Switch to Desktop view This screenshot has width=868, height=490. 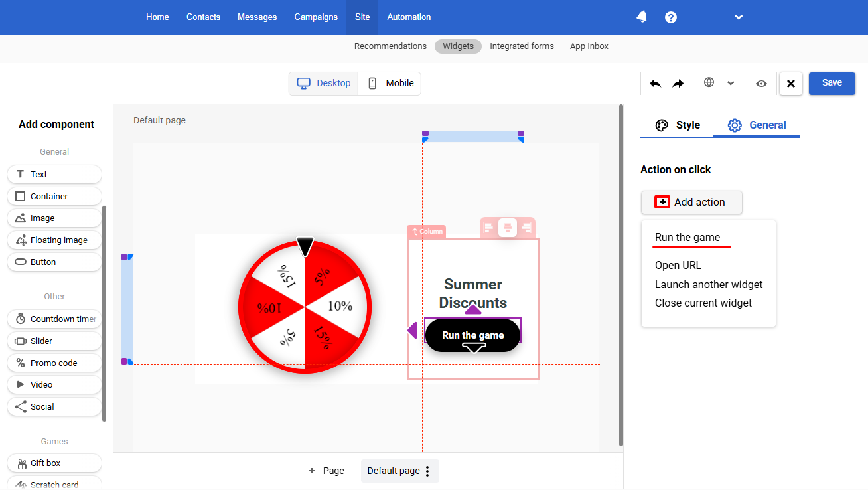coord(324,84)
